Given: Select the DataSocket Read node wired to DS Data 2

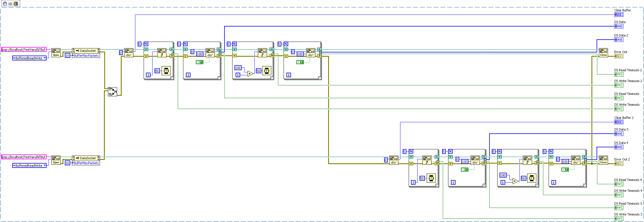Looking at the screenshot, I should (x=311, y=53).
